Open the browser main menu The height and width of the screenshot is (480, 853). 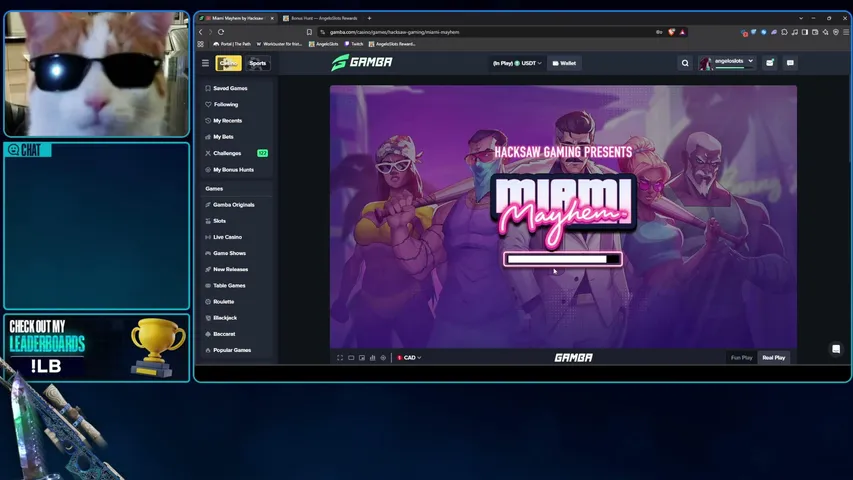(x=845, y=32)
